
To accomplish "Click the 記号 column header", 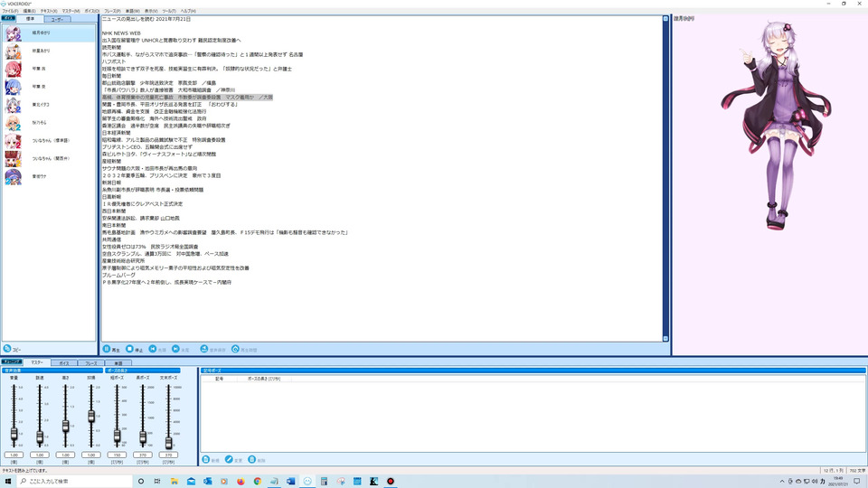I will tap(219, 379).
